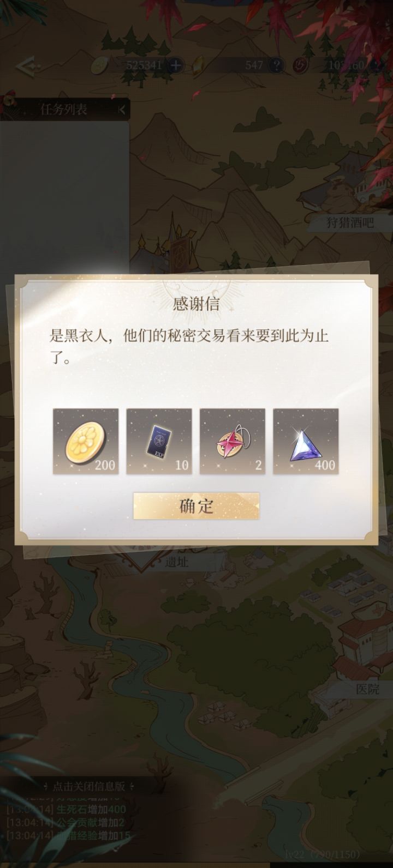Tap the red swirl currency icon
This screenshot has height=868, width=393.
pyautogui.click(x=301, y=66)
